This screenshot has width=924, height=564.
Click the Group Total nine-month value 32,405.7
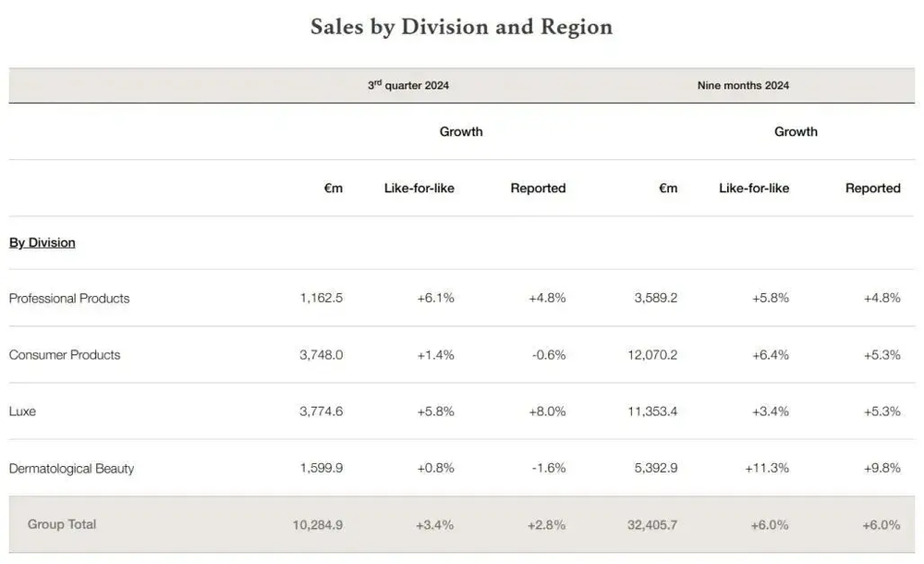(x=651, y=524)
